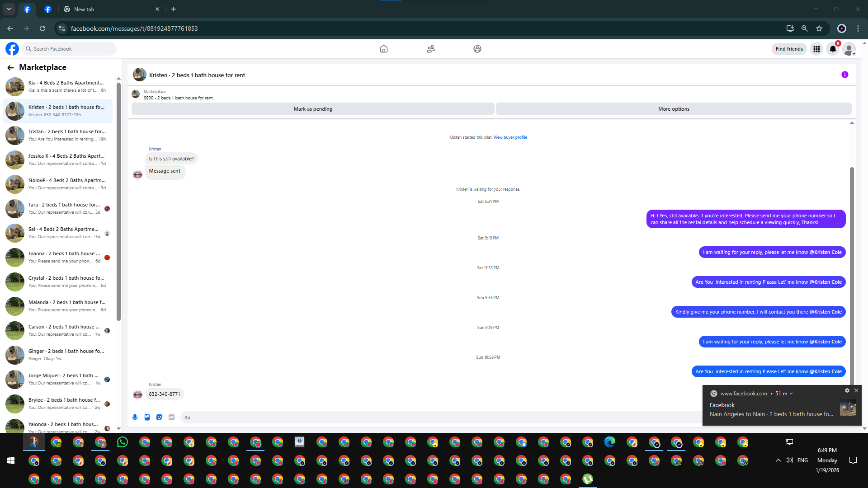This screenshot has width=868, height=488.
Task: Open the GIF picker icon
Action: (171, 418)
